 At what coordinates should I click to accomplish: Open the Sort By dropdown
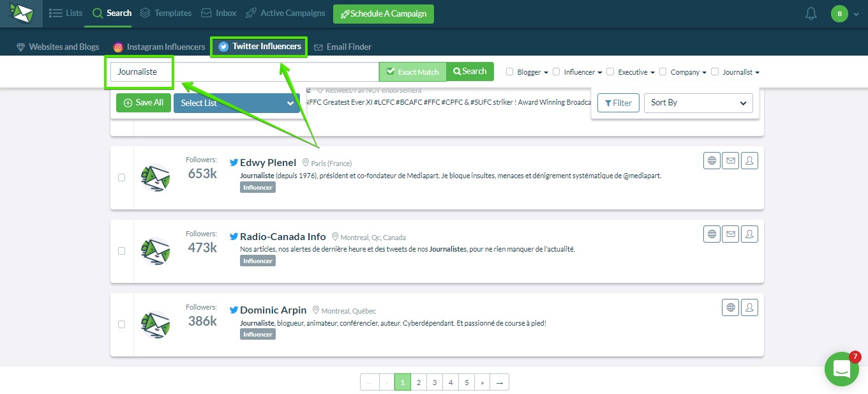[698, 103]
